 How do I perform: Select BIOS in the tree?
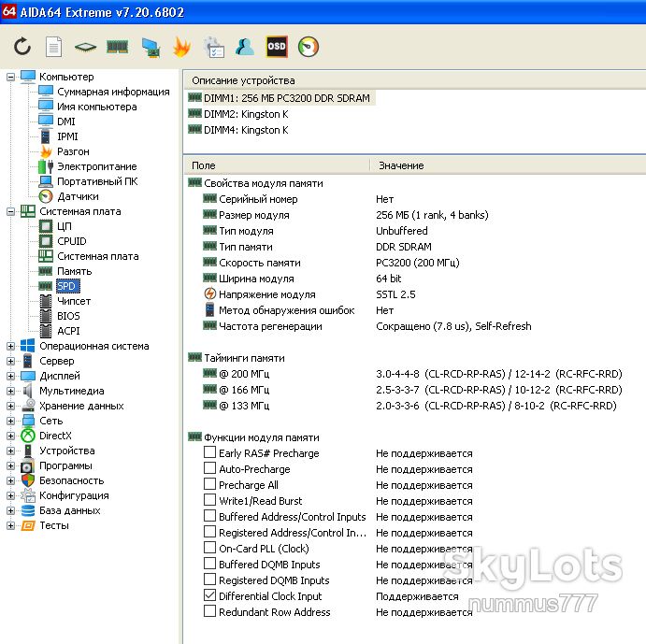point(68,316)
